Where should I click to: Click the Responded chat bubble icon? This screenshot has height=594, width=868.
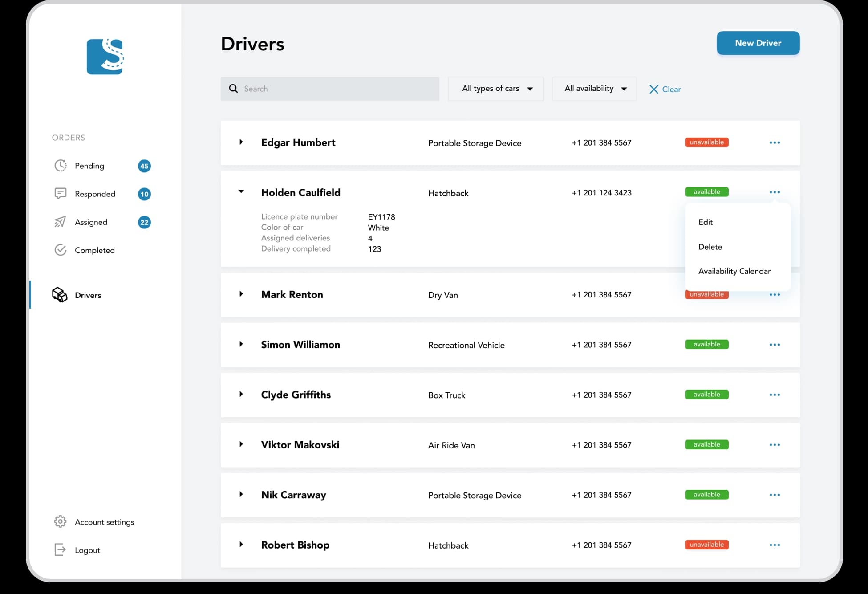61,194
